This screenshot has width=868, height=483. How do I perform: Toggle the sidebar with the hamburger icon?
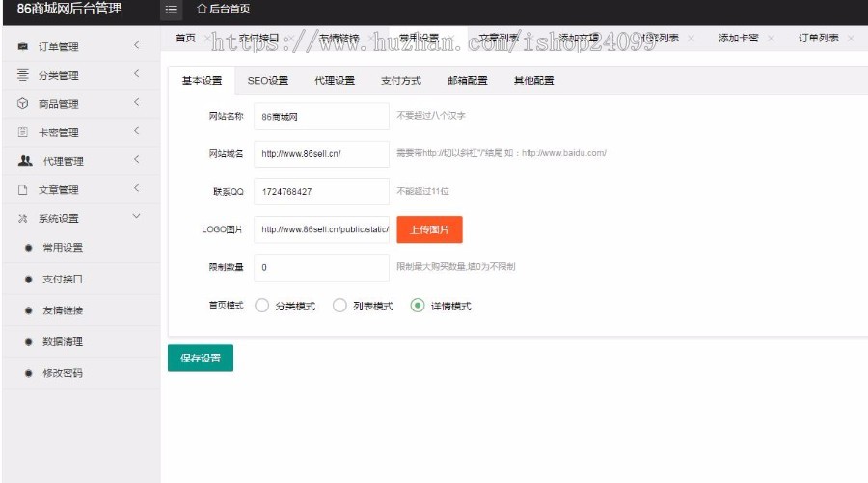click(171, 9)
